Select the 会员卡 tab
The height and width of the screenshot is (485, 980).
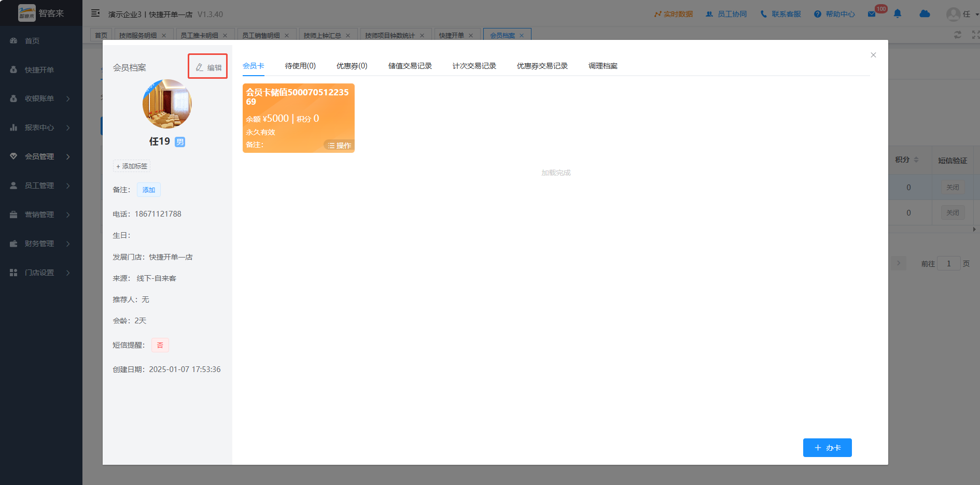pos(254,66)
